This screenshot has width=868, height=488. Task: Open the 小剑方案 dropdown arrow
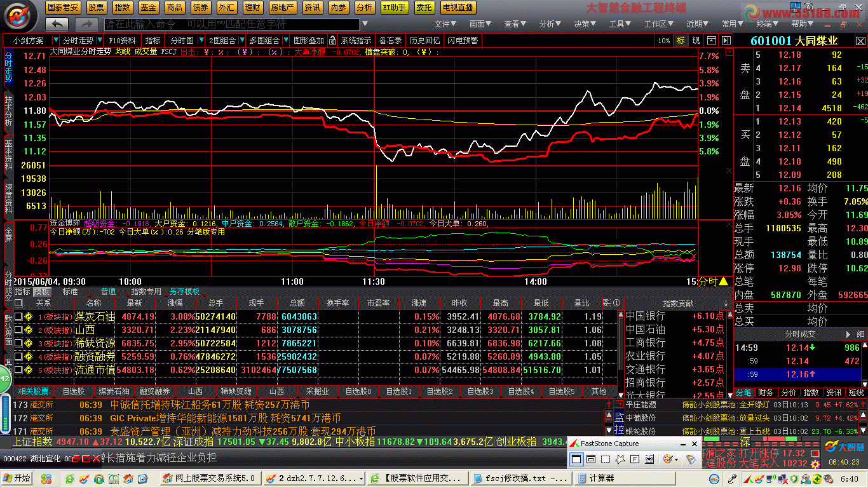(x=55, y=40)
